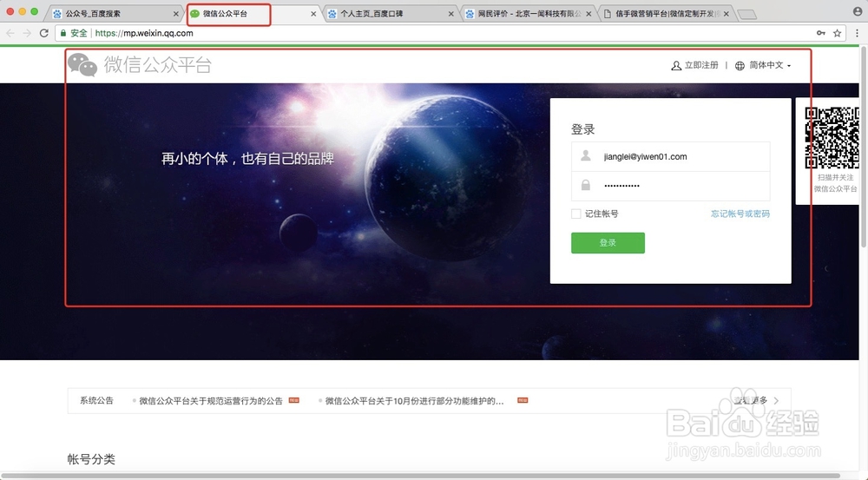Click the password input field
The height and width of the screenshot is (480, 868).
pyautogui.click(x=670, y=186)
